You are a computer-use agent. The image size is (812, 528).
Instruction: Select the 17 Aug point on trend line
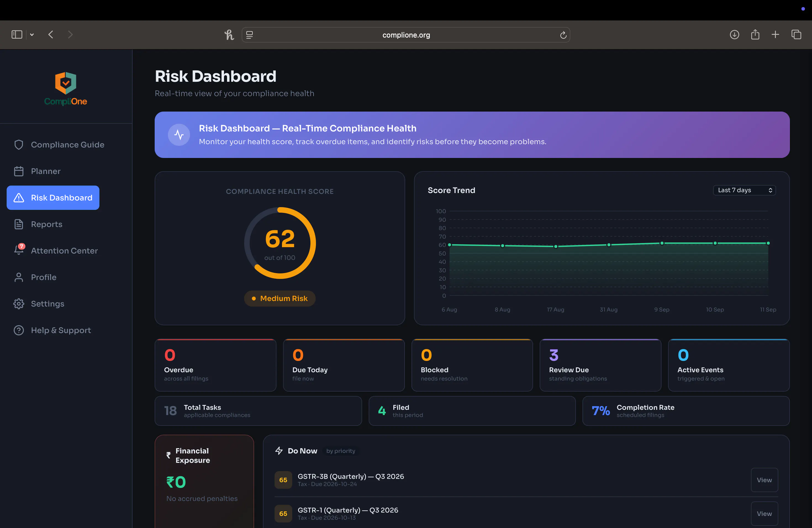(x=556, y=247)
